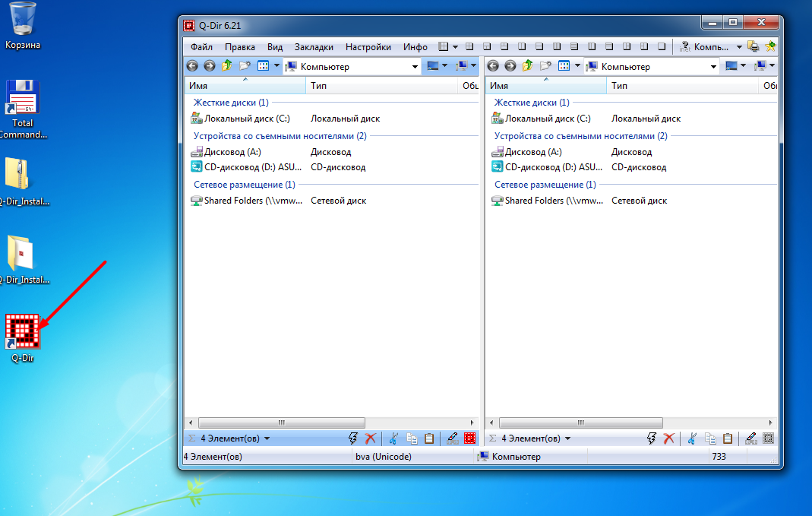Open the Инфо menu

(x=415, y=46)
